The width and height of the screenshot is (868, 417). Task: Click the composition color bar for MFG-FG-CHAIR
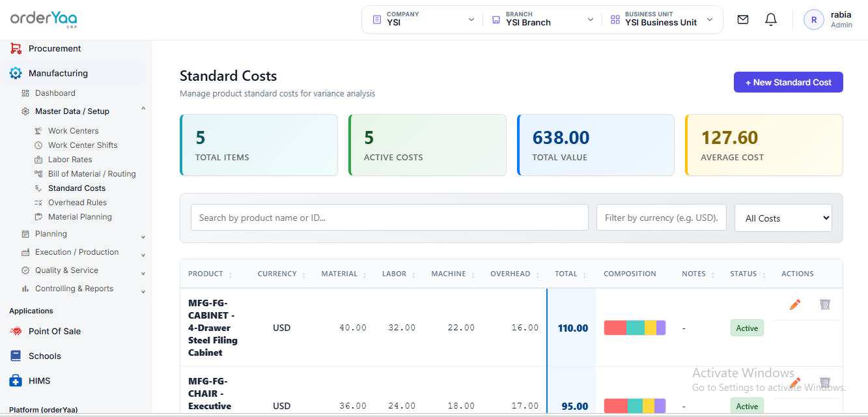click(x=635, y=406)
